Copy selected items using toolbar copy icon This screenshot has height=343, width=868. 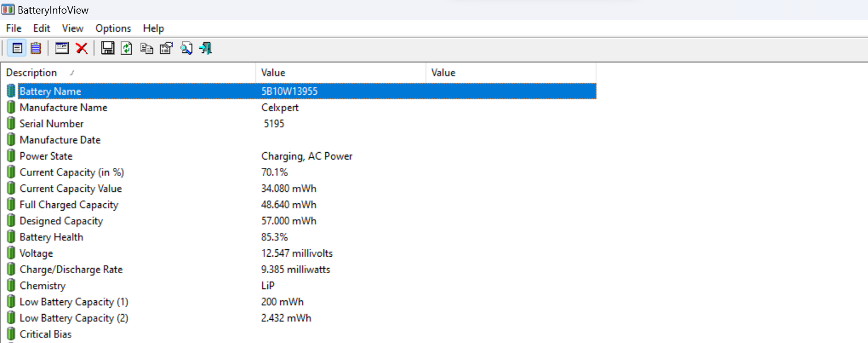click(147, 48)
